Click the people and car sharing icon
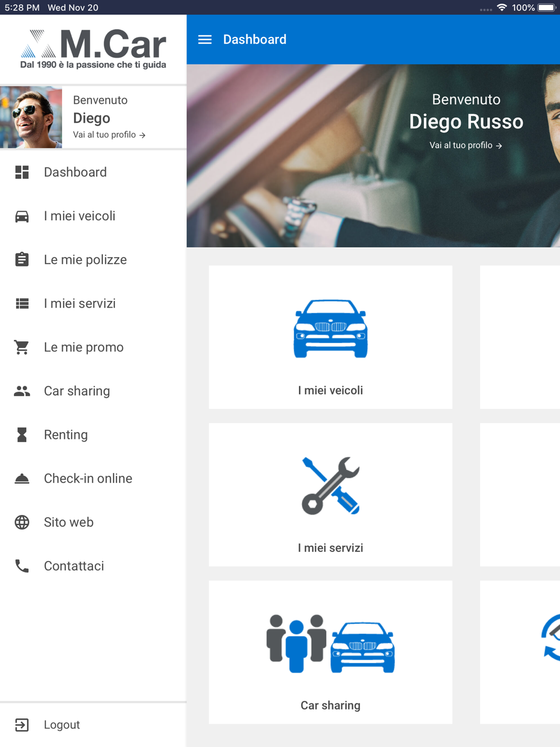This screenshot has width=560, height=747. tap(330, 643)
